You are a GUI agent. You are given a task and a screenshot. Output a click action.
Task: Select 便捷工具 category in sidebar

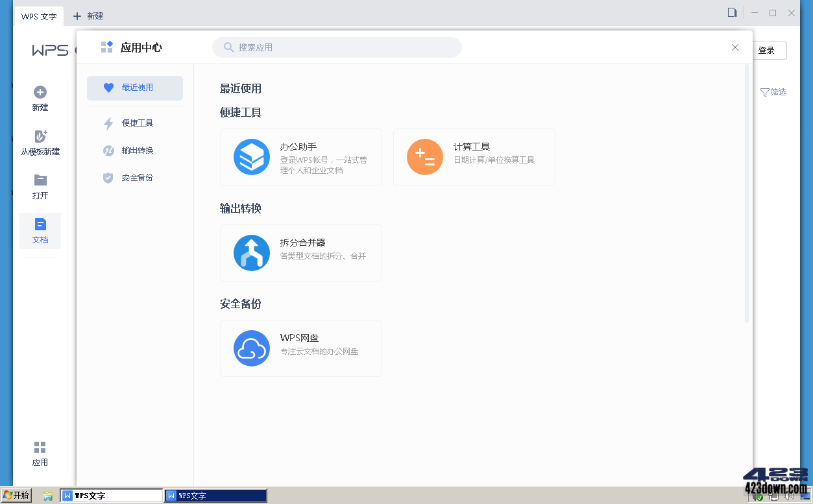pyautogui.click(x=134, y=123)
